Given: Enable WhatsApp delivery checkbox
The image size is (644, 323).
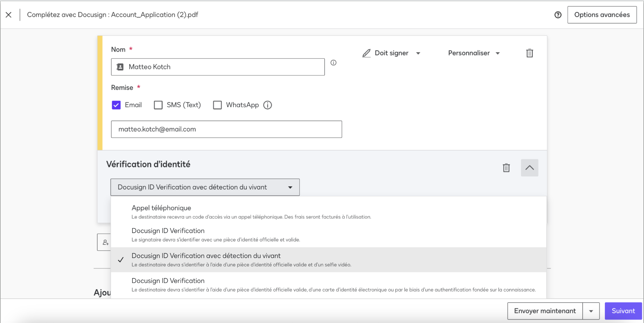Looking at the screenshot, I should point(217,105).
